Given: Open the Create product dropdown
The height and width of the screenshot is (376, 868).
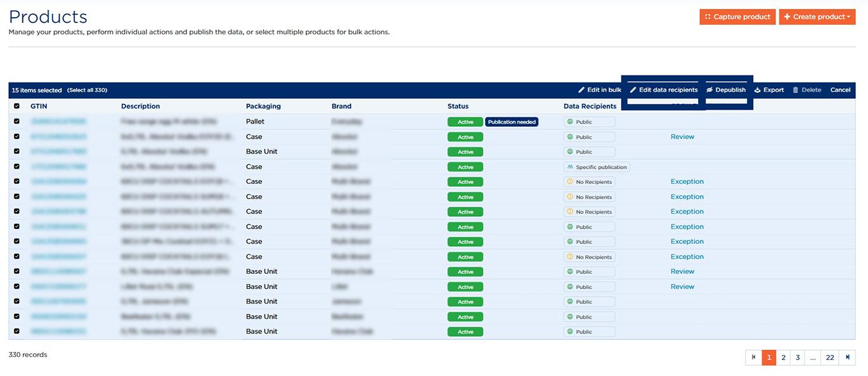Looking at the screenshot, I should tap(817, 17).
